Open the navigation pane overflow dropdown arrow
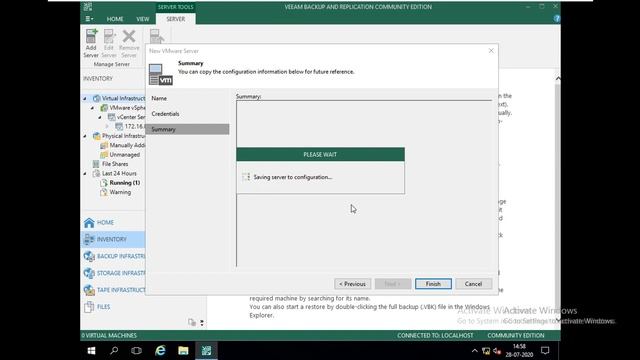Image resolution: width=640 pixels, height=360 pixels. (x=202, y=323)
